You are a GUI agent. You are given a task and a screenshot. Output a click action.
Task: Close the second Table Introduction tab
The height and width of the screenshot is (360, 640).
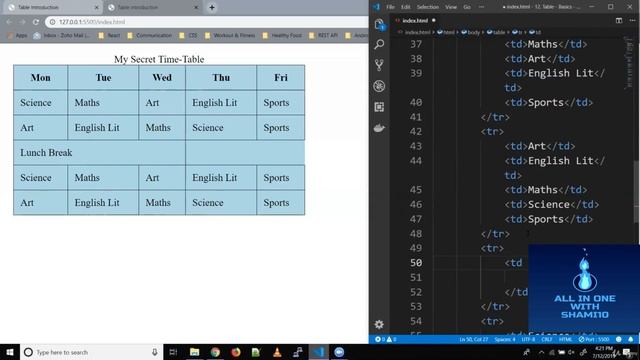(x=196, y=7)
